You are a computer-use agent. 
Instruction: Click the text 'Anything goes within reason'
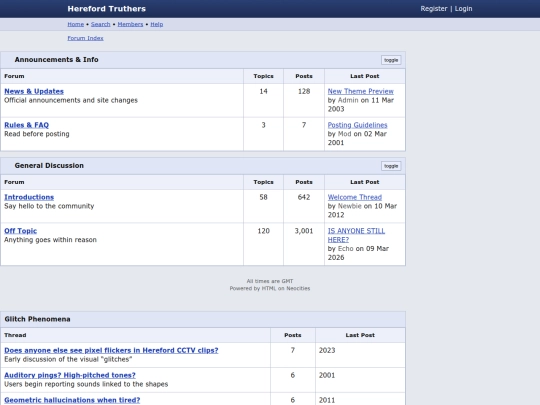[x=50, y=240]
